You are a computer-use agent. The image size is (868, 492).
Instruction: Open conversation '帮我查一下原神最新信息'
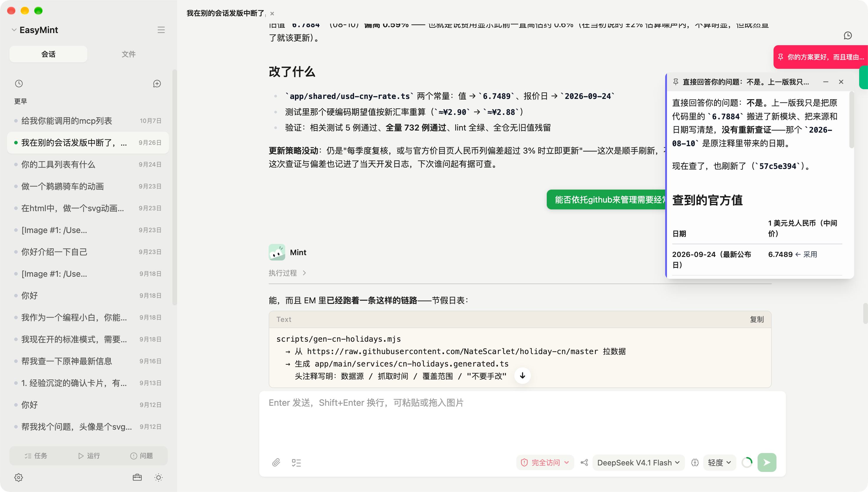click(88, 361)
